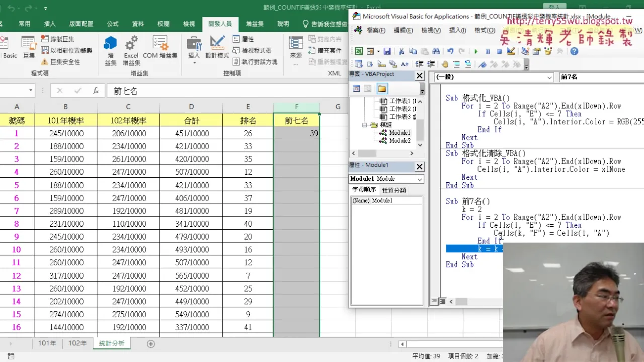644x362 pixels.
Task: Click the Copy icon in VBA toolbar
Action: tap(413, 51)
